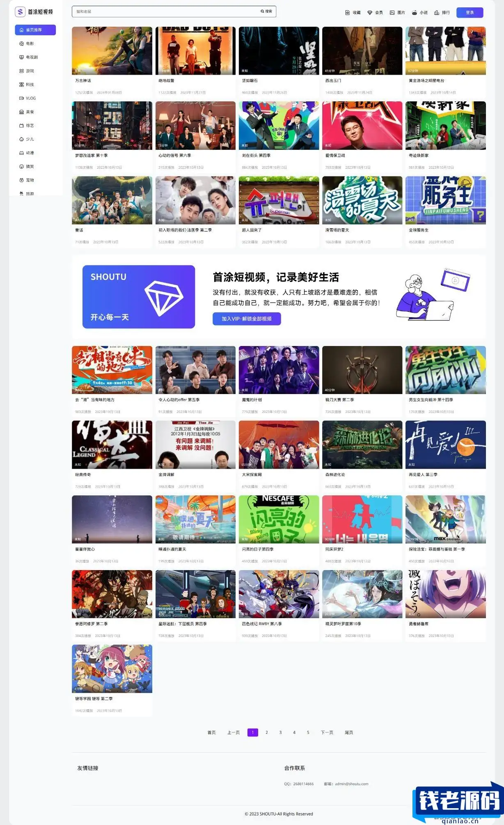Open 爱情保卫战 video thumbnail
The width and height of the screenshot is (504, 825).
click(362, 126)
